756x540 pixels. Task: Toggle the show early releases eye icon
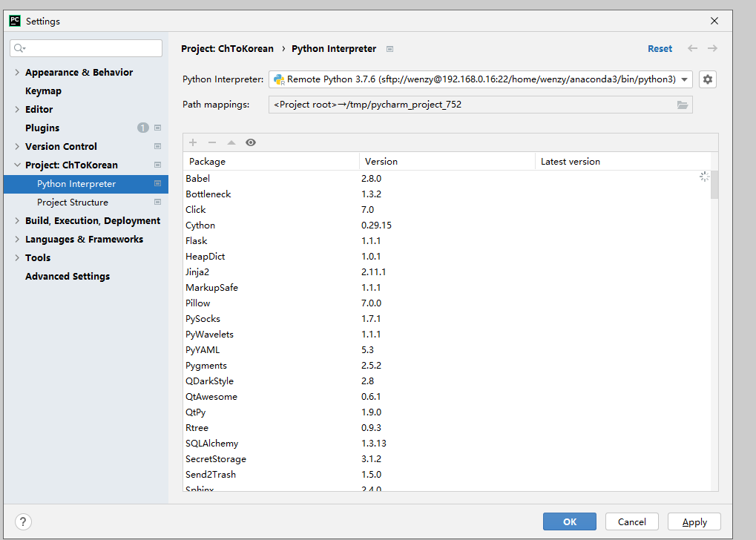pos(251,142)
